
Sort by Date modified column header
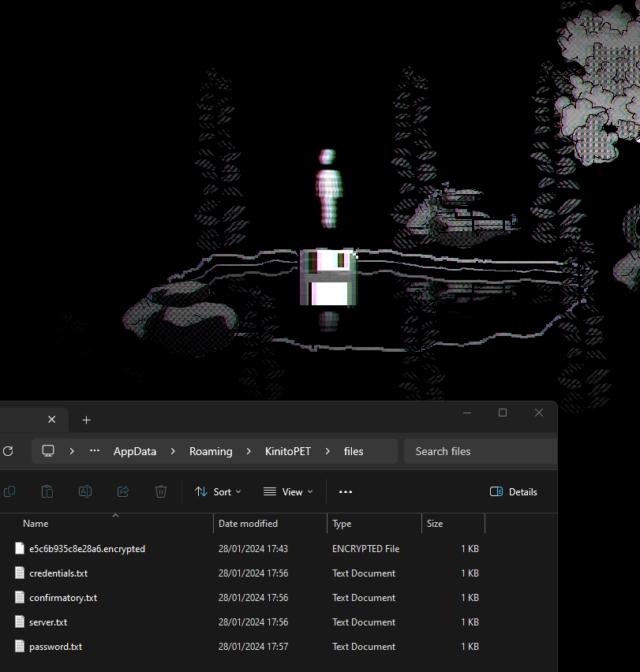(x=248, y=523)
